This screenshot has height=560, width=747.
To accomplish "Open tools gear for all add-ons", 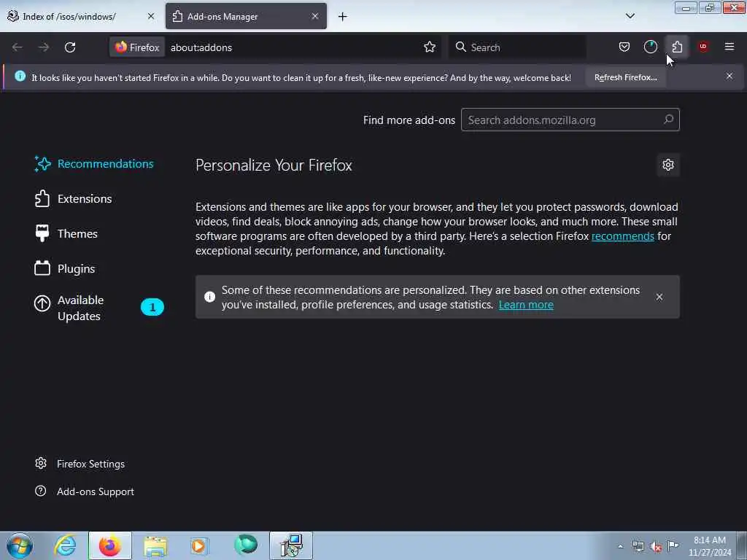I will [668, 165].
